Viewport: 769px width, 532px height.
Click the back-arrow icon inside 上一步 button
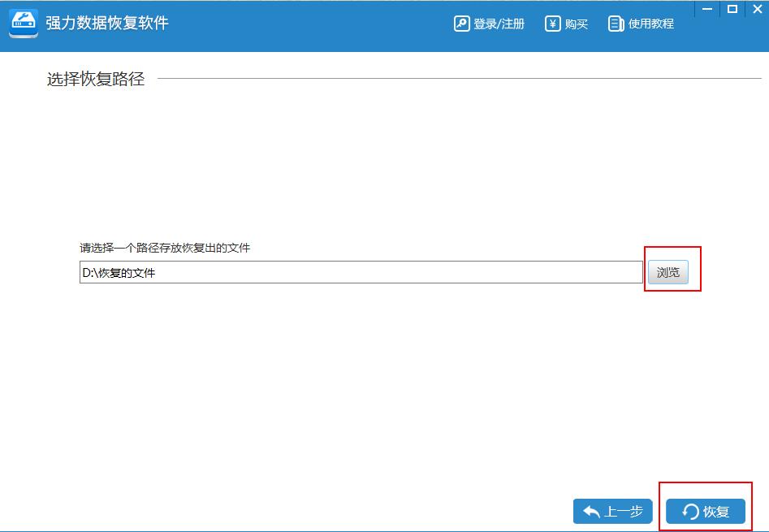coord(592,512)
